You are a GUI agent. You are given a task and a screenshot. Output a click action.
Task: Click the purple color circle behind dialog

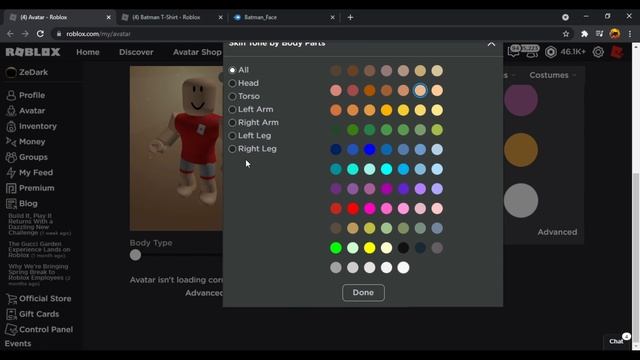click(521, 100)
